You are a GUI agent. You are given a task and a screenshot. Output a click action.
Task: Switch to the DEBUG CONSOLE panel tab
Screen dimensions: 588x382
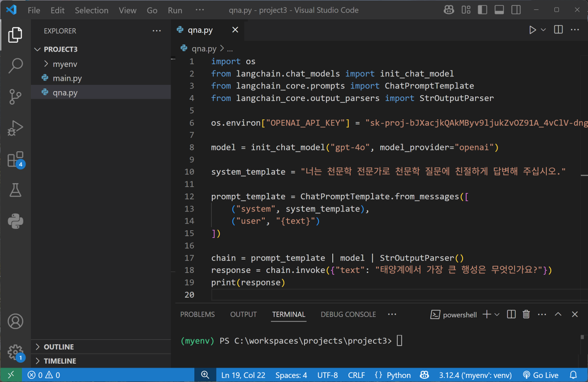[x=348, y=314]
